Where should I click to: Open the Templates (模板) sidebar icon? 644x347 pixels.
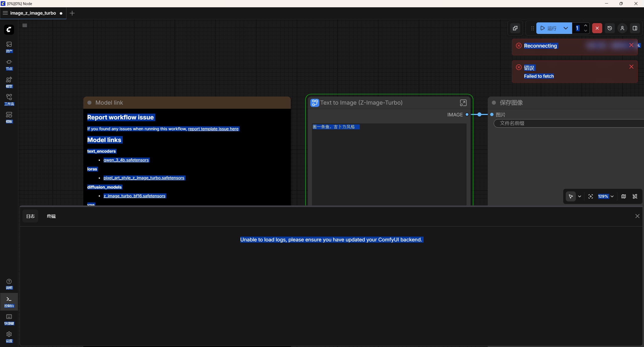9,118
